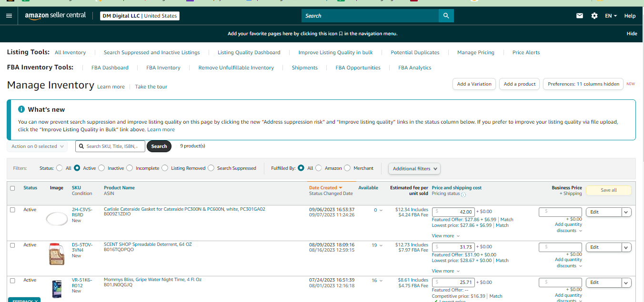Click Edit button for the Carlisle row
644x302 pixels.
pos(604,212)
